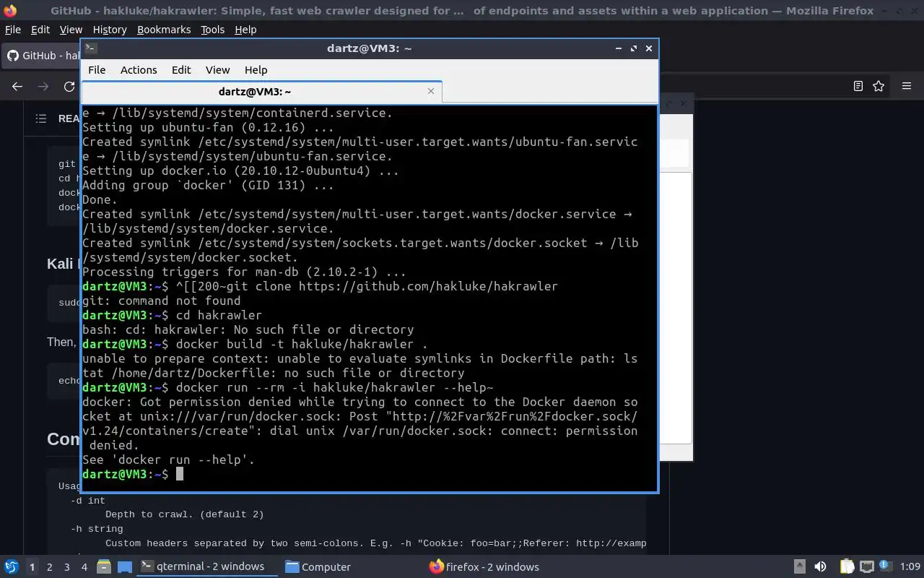Click the qterminal window icon in its title bar
Screen dimensions: 924x578
coord(91,48)
